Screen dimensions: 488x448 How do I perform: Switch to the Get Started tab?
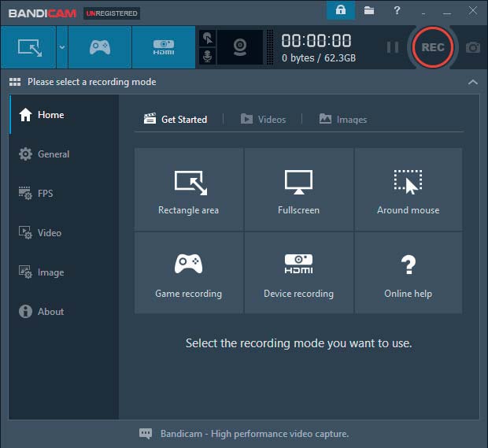(x=176, y=119)
